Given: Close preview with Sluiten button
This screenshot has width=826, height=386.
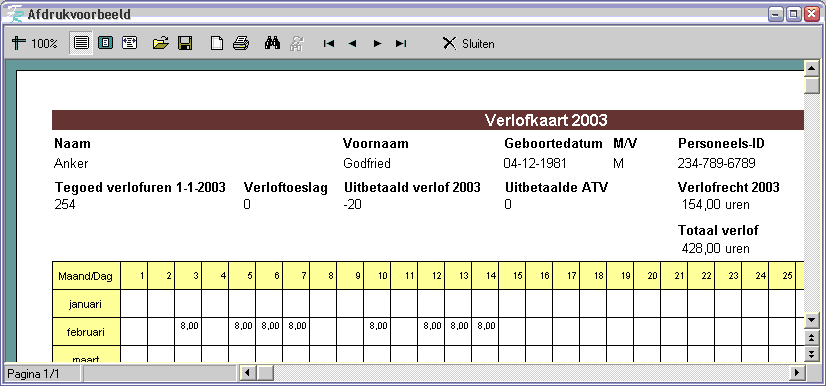Looking at the screenshot, I should pos(468,44).
